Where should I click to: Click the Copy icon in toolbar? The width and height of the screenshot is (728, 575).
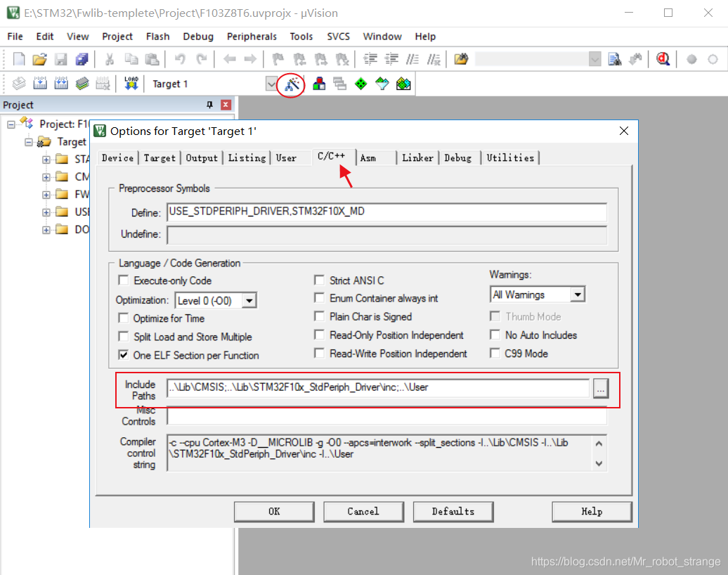(x=131, y=59)
